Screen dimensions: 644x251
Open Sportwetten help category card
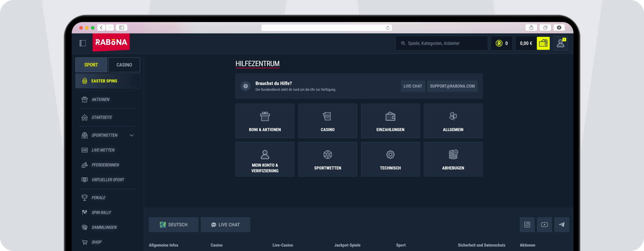click(x=328, y=159)
